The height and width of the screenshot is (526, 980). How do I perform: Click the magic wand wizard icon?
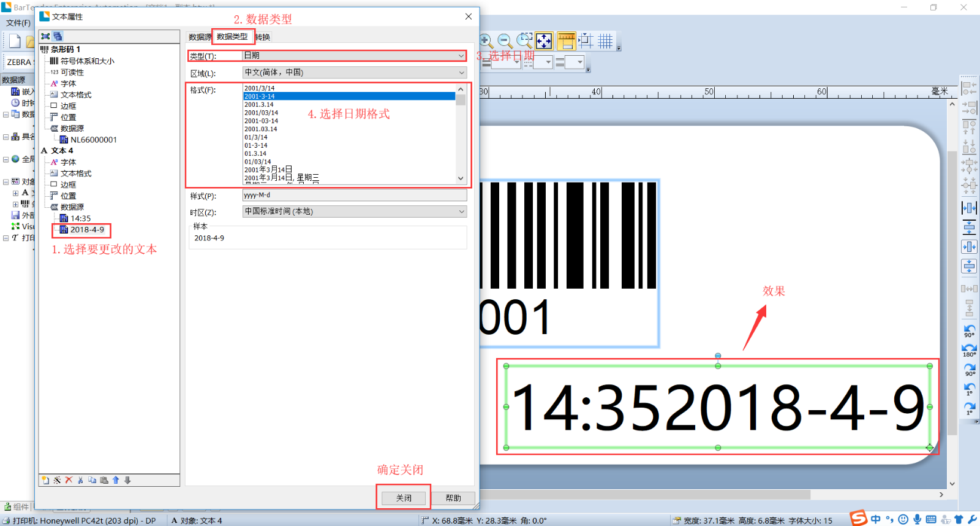[57, 480]
